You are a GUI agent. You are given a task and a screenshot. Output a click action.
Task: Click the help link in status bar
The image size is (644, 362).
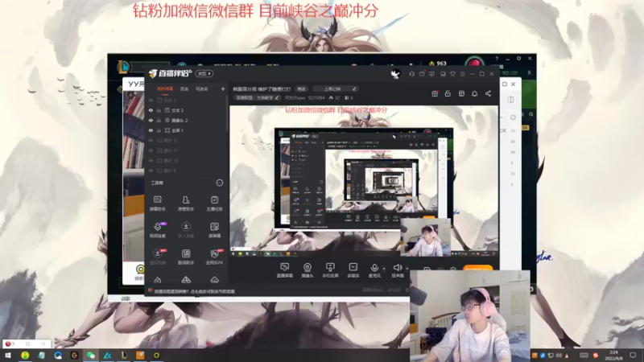pos(194,291)
